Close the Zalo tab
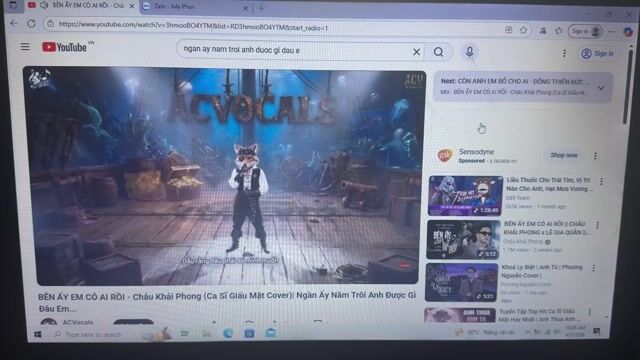The width and height of the screenshot is (640, 360). 245,8
